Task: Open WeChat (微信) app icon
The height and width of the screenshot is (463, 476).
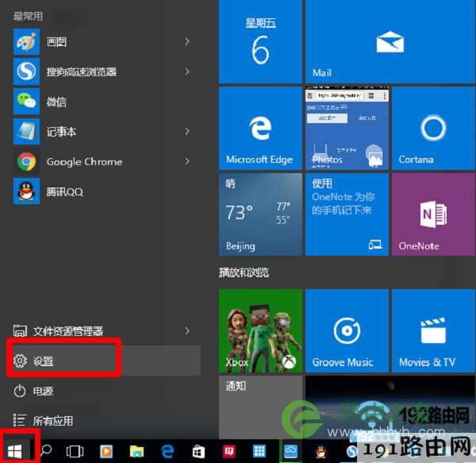Action: pos(26,101)
